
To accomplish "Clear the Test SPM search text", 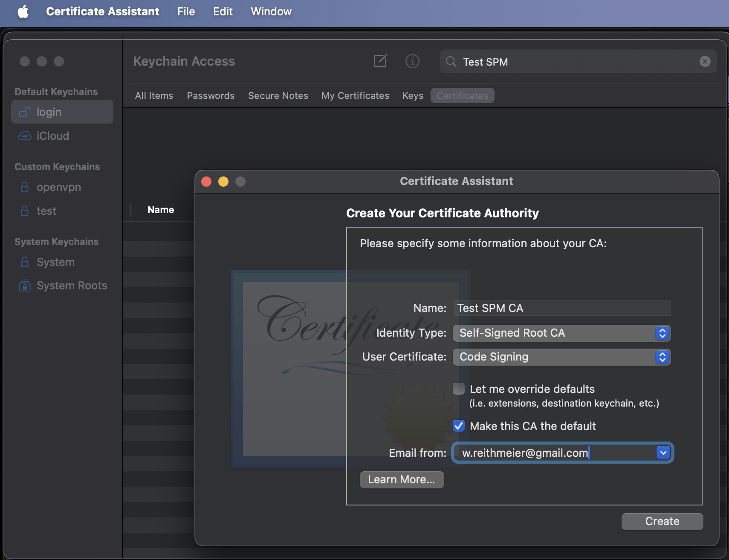I will pos(705,61).
